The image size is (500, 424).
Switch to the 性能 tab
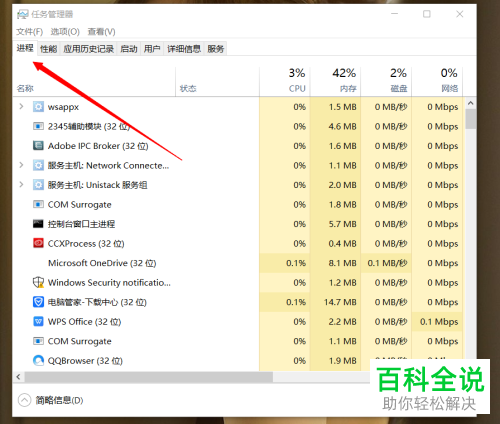[x=48, y=49]
